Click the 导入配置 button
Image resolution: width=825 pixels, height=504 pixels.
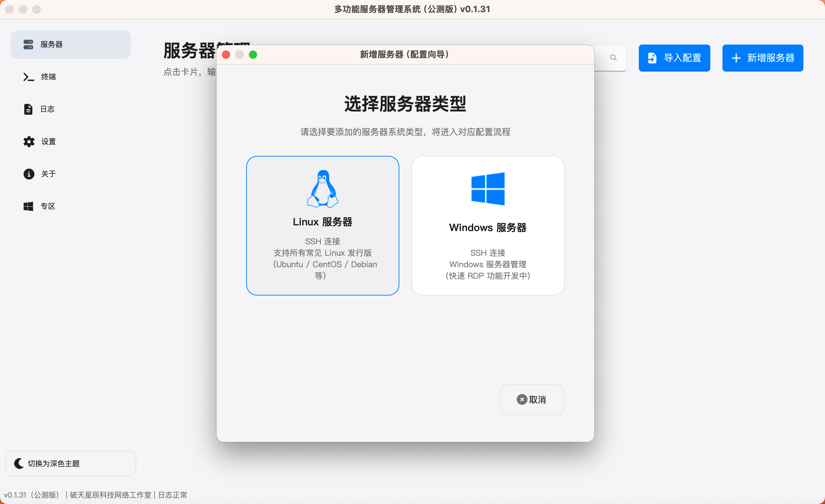[x=674, y=58]
